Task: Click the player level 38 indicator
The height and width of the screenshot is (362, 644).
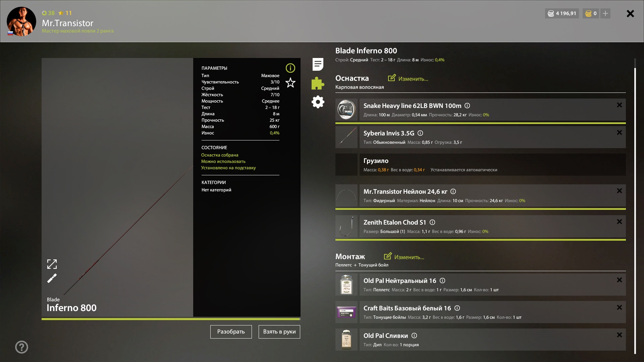Action: [x=48, y=13]
